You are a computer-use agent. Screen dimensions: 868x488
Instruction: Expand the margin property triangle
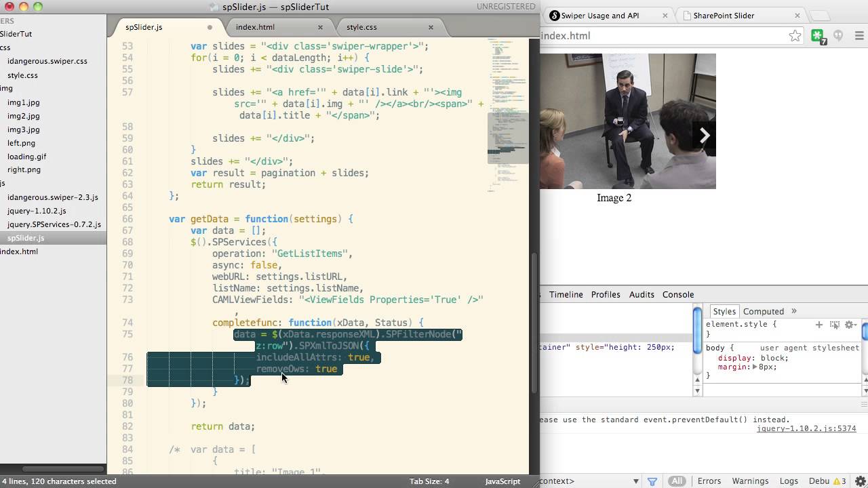pyautogui.click(x=755, y=367)
